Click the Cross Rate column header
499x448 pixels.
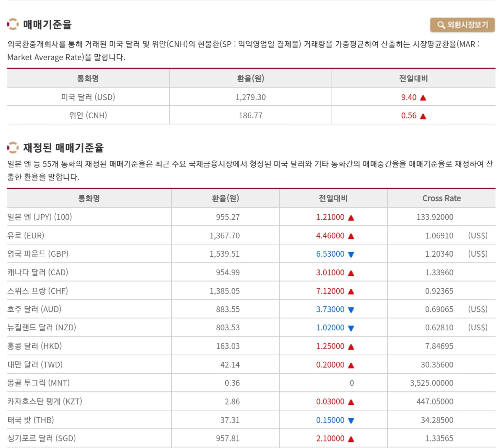point(442,199)
